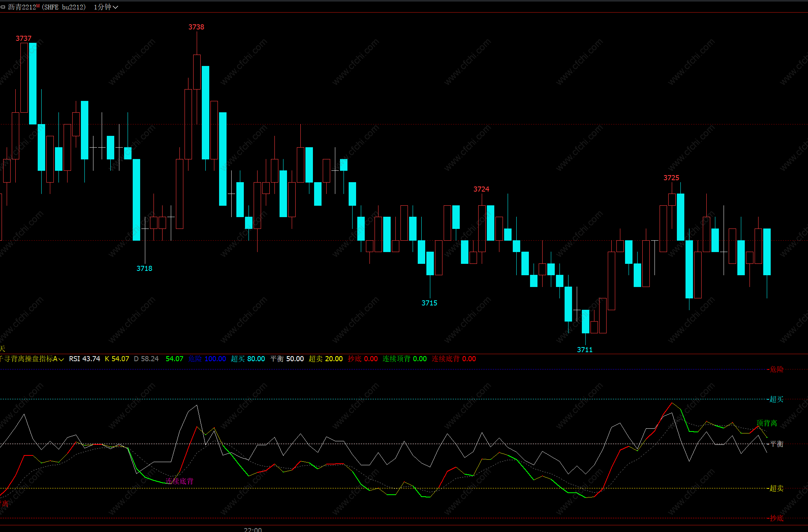Click the 顶背离 signal marker on oscillator

[766, 423]
